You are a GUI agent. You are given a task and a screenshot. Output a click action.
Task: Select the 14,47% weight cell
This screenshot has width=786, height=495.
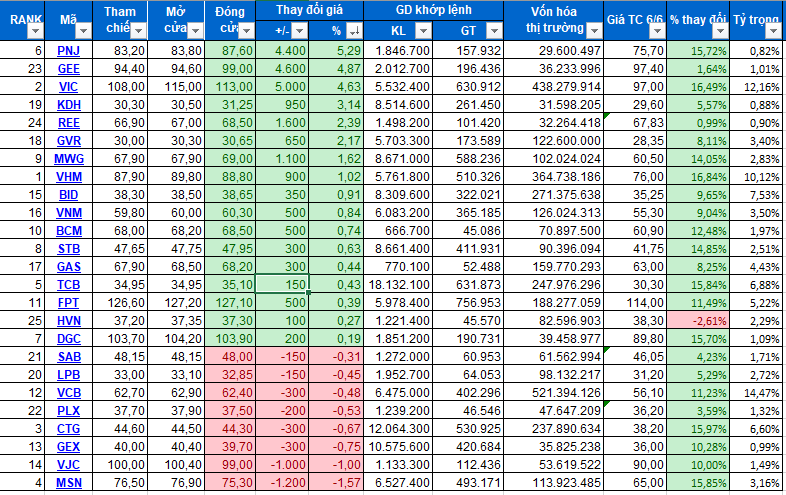(757, 393)
